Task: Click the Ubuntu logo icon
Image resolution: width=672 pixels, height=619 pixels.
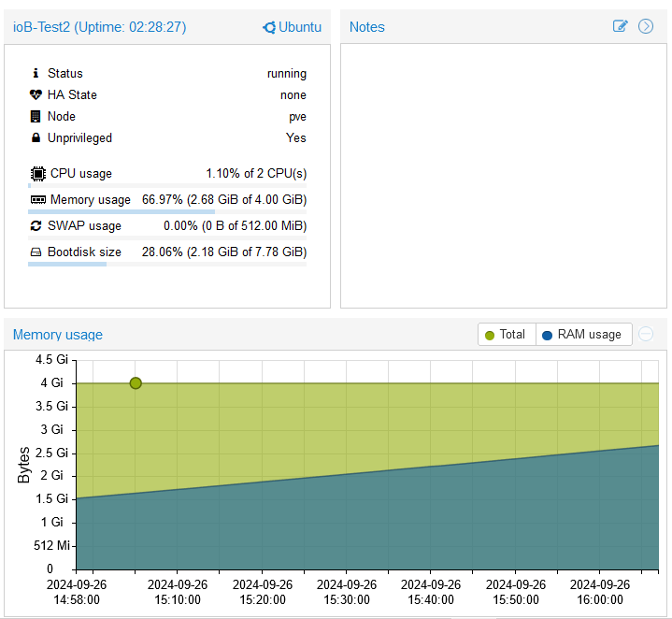Action: (x=269, y=27)
